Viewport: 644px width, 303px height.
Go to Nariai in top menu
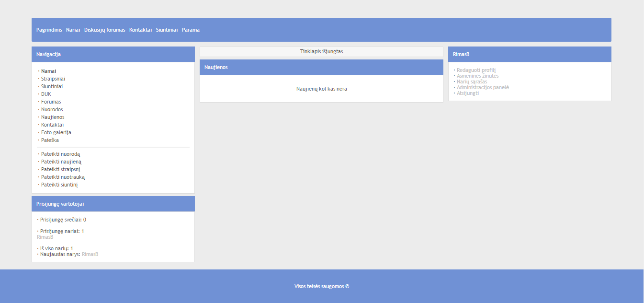[73, 30]
